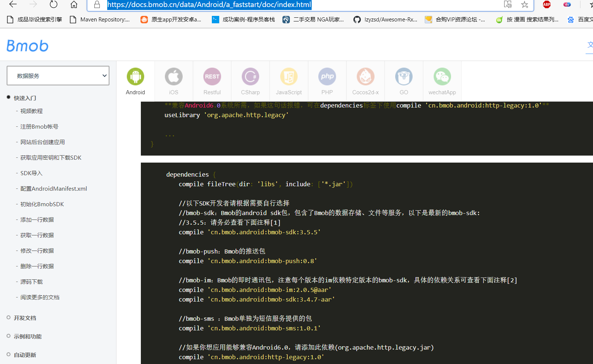
Task: Click the padlock site security icon
Action: click(x=97, y=4)
